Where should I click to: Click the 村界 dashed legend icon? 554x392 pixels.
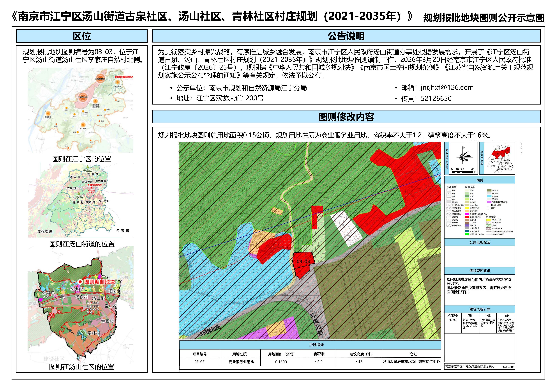[489, 208]
